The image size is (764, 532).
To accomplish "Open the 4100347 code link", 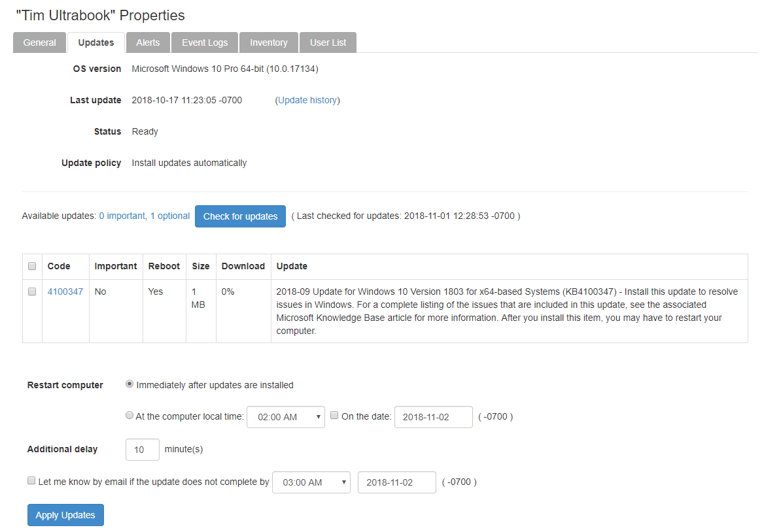I will click(x=65, y=291).
